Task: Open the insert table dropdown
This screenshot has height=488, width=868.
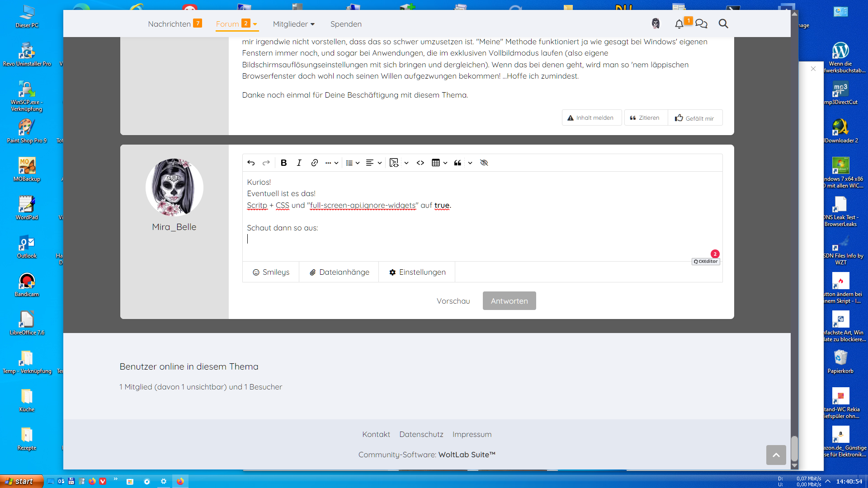Action: click(x=445, y=163)
